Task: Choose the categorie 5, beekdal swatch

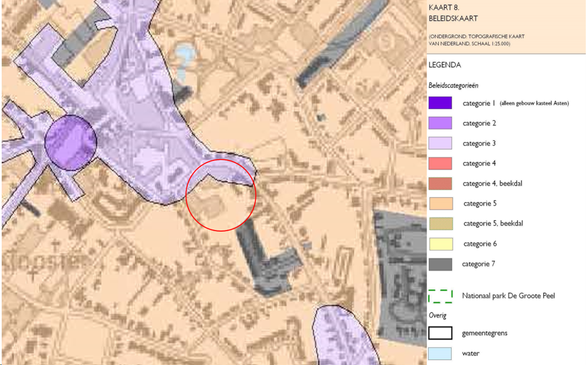Action: pos(440,224)
